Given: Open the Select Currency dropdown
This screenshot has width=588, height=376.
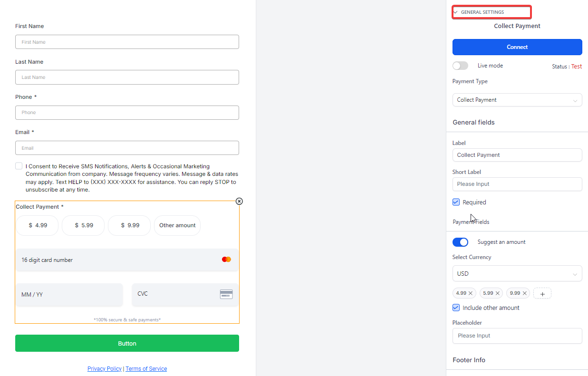Looking at the screenshot, I should click(517, 274).
